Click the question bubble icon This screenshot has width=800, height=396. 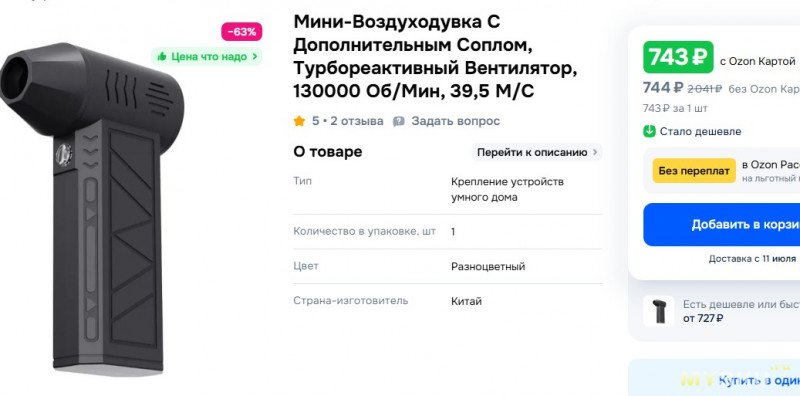[398, 121]
